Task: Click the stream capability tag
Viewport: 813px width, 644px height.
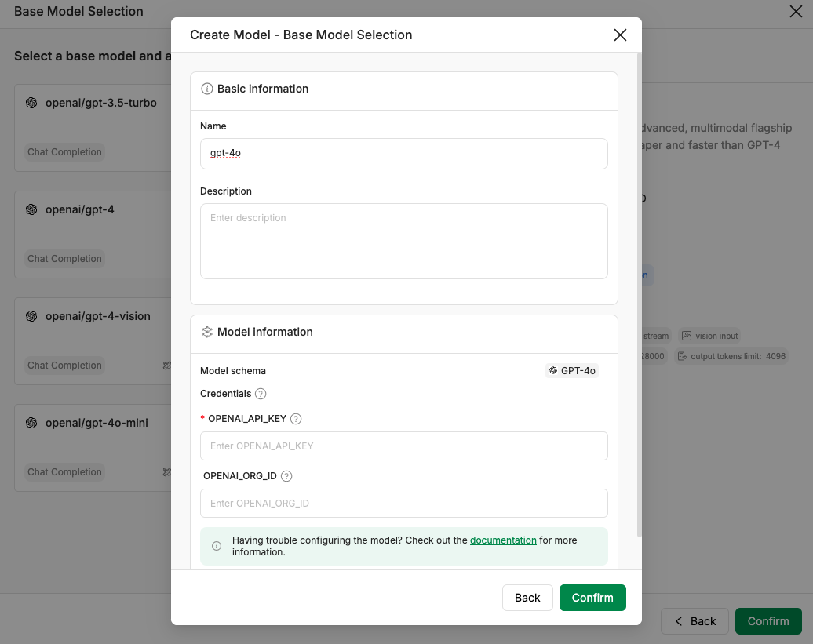Action: tap(655, 336)
